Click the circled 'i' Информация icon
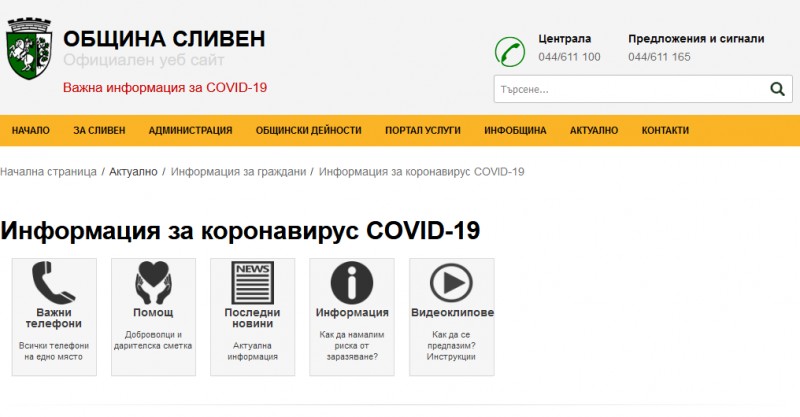Viewport: 800px width, 417px height. pos(351,282)
